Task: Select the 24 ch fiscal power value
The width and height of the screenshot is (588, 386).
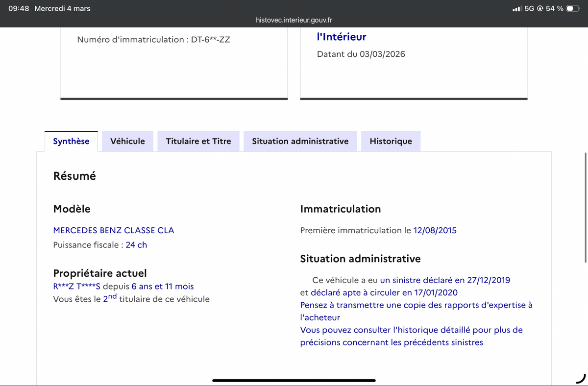Action: pyautogui.click(x=136, y=245)
